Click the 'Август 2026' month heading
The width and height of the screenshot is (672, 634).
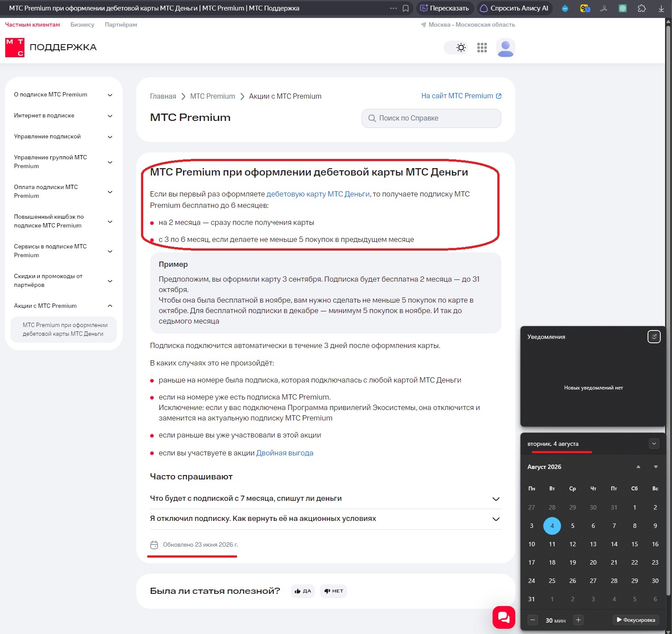tap(544, 467)
